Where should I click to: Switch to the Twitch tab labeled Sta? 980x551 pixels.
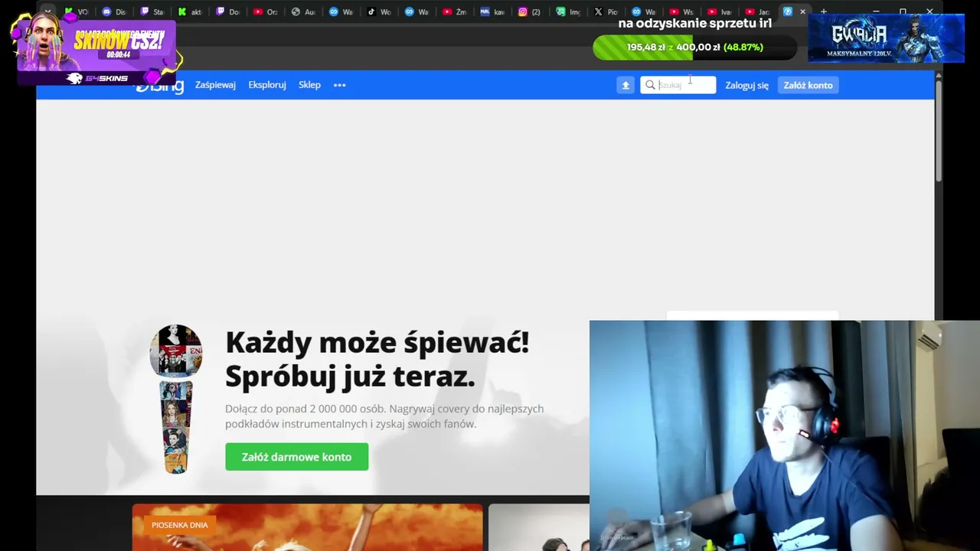pyautogui.click(x=152, y=11)
